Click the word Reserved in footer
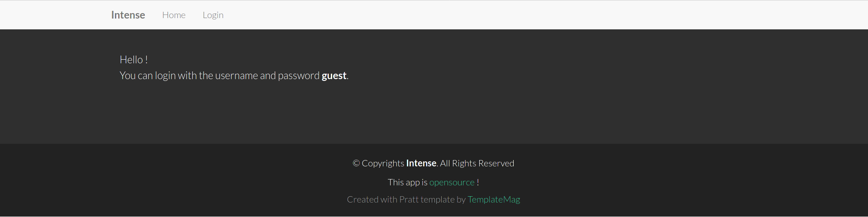 [x=496, y=163]
